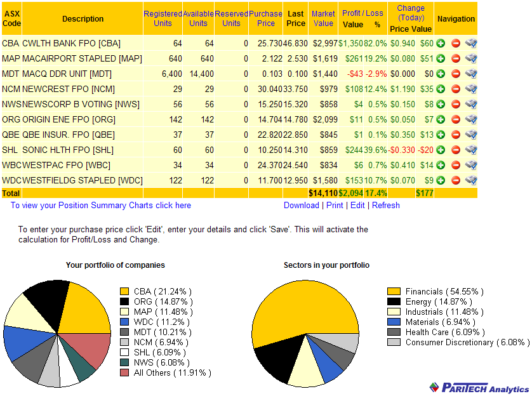This screenshot has height=396, width=532.
Task: Click the red minus icon for ORG
Action: (x=456, y=120)
